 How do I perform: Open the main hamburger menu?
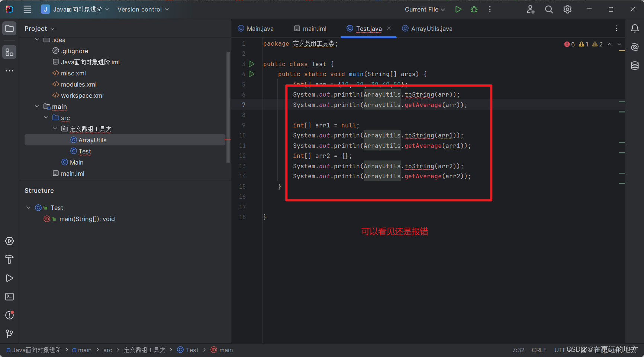(27, 9)
